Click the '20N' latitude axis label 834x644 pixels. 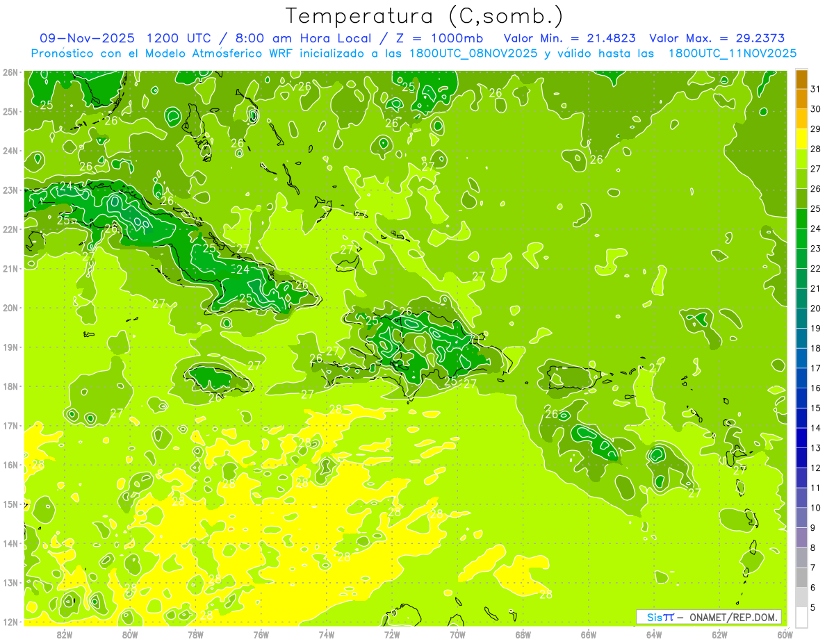click(x=10, y=308)
